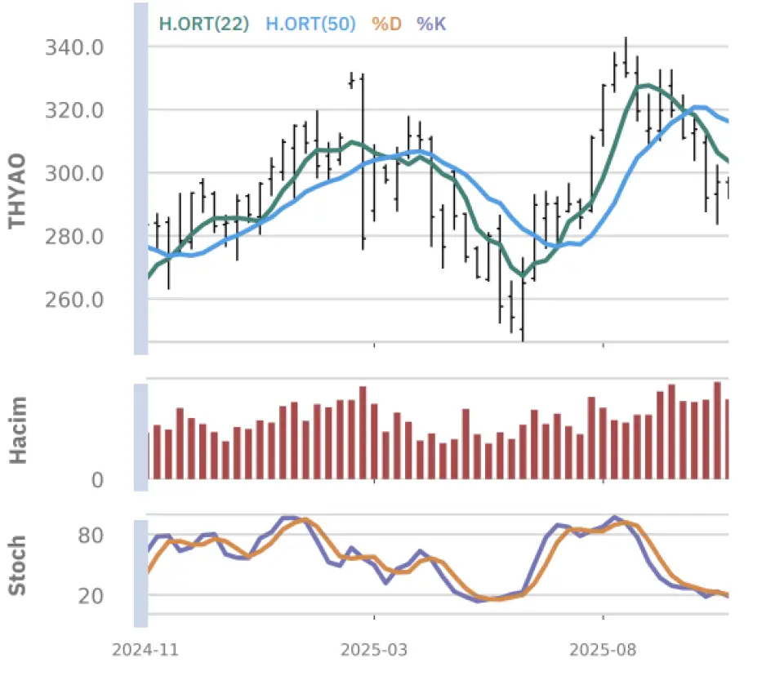Click the H.ORT(22) legend label
This screenshot has height=676, width=784.
[x=205, y=24]
